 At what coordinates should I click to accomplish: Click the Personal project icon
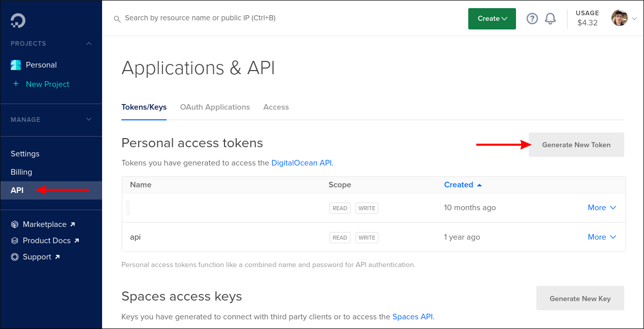coord(15,64)
